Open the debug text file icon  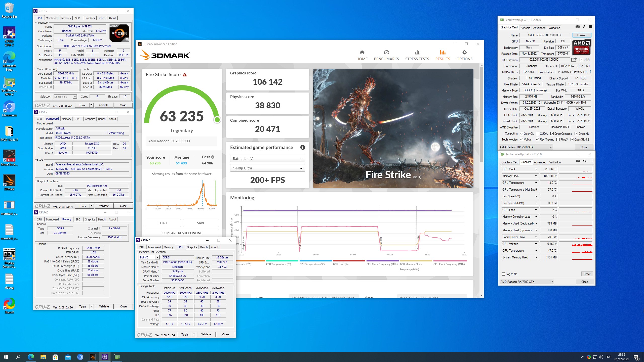[9, 281]
